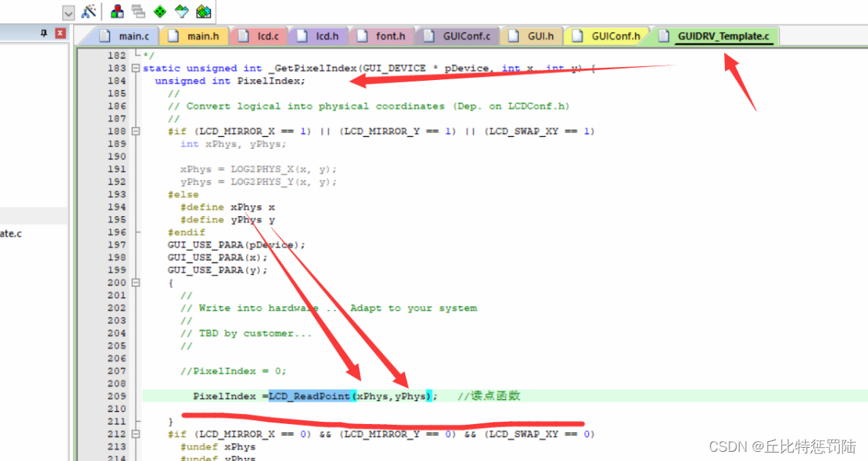Click '#define xPhys x' on line 194

click(228, 207)
